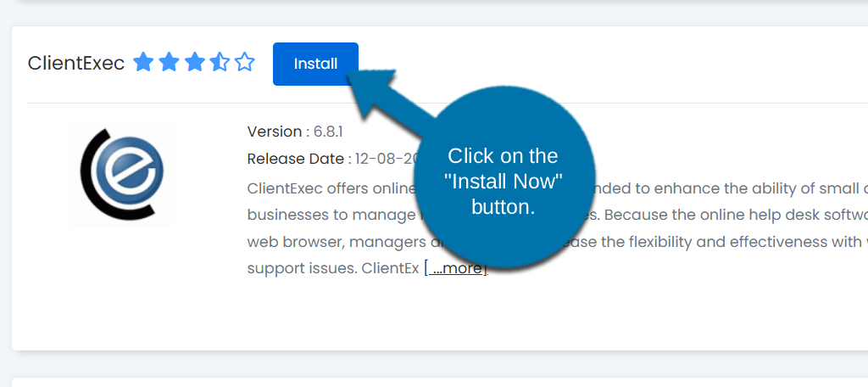Select the version number 6.8.1

[328, 132]
